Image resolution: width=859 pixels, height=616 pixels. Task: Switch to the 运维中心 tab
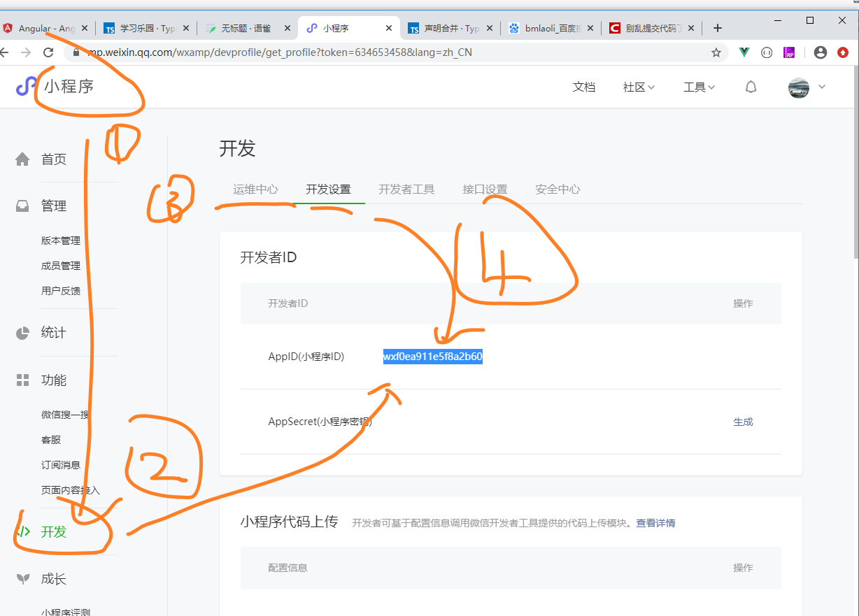255,189
